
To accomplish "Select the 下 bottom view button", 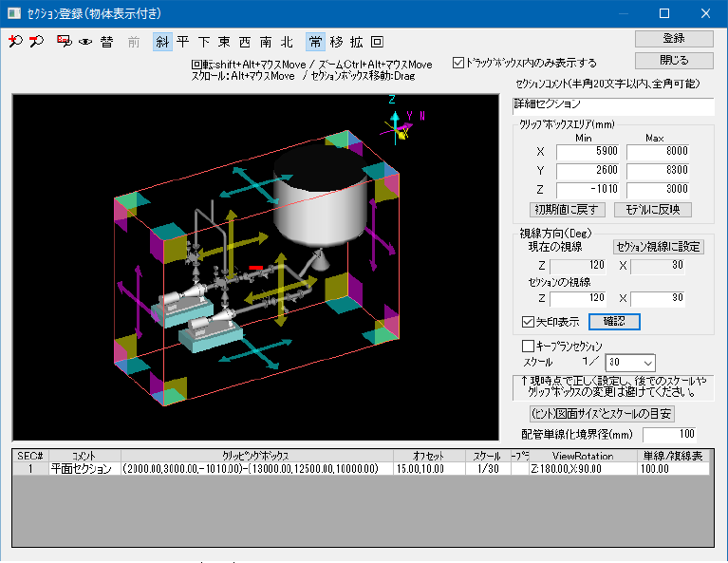I will pos(204,42).
